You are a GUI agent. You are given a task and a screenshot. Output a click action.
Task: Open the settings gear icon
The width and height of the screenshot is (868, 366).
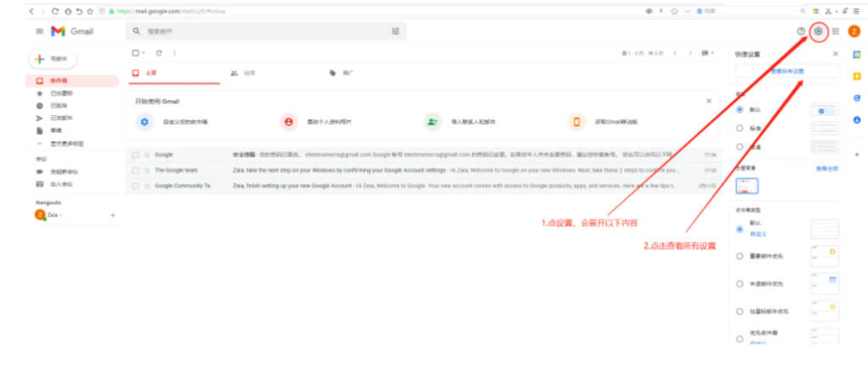[x=818, y=31]
